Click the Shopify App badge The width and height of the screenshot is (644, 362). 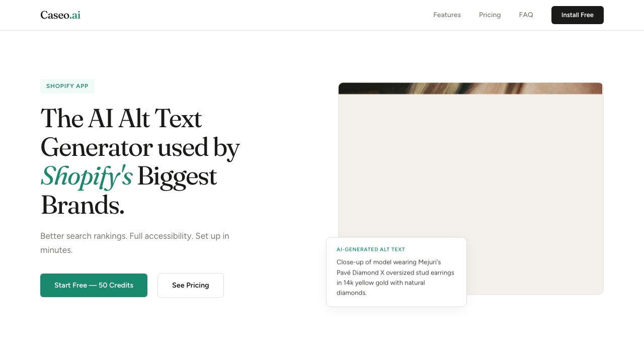pyautogui.click(x=67, y=86)
